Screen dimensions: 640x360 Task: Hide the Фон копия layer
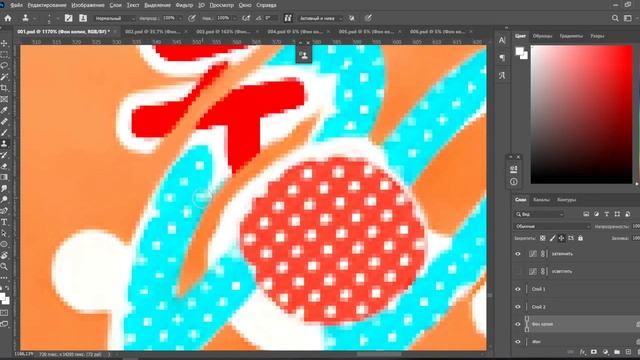pyautogui.click(x=518, y=324)
